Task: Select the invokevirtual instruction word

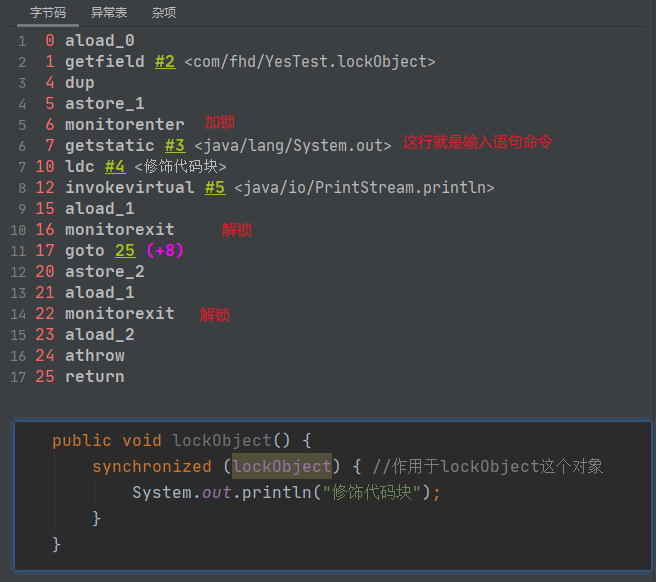Action: 130,187
